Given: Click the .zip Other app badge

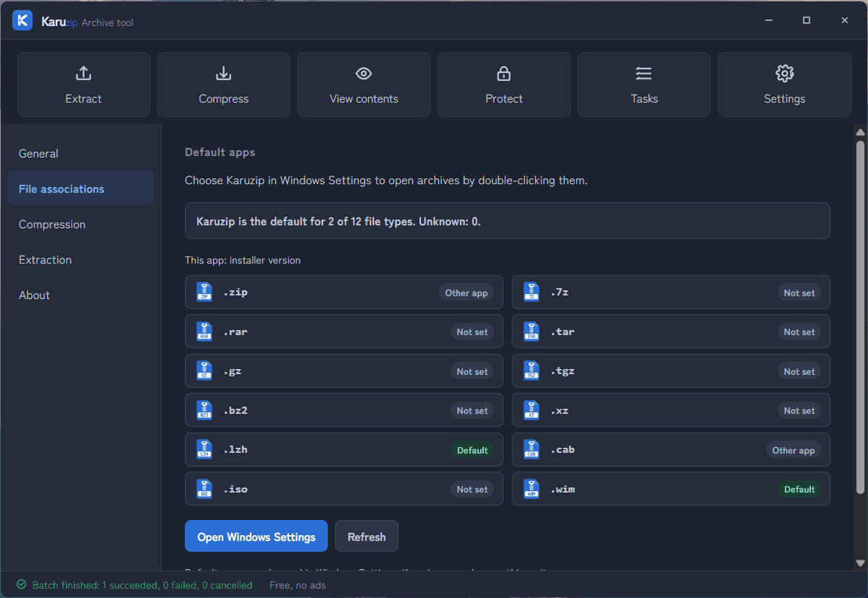Looking at the screenshot, I should tap(466, 292).
